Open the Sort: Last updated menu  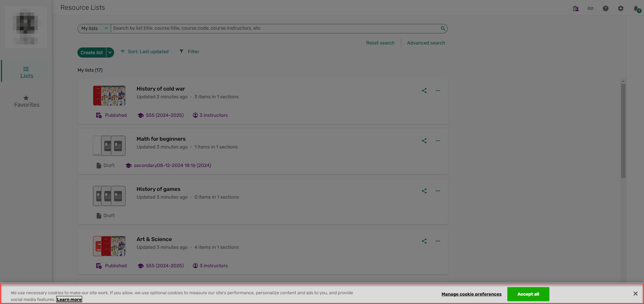[145, 52]
